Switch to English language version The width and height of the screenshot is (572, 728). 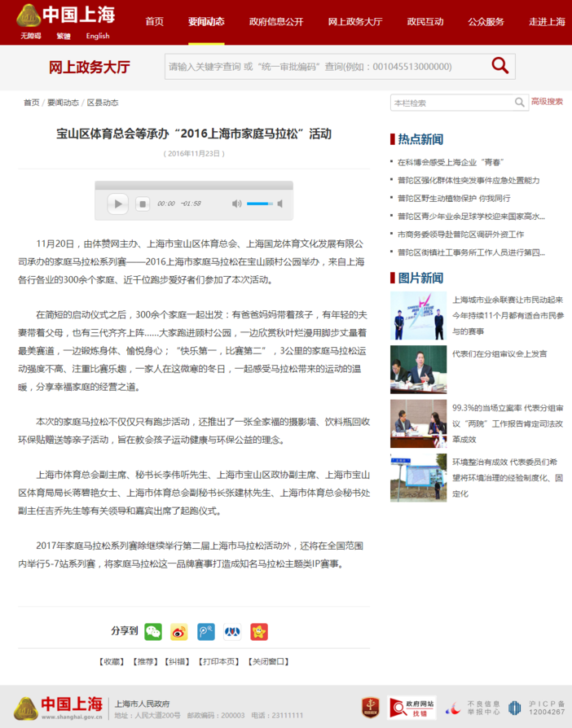98,36
